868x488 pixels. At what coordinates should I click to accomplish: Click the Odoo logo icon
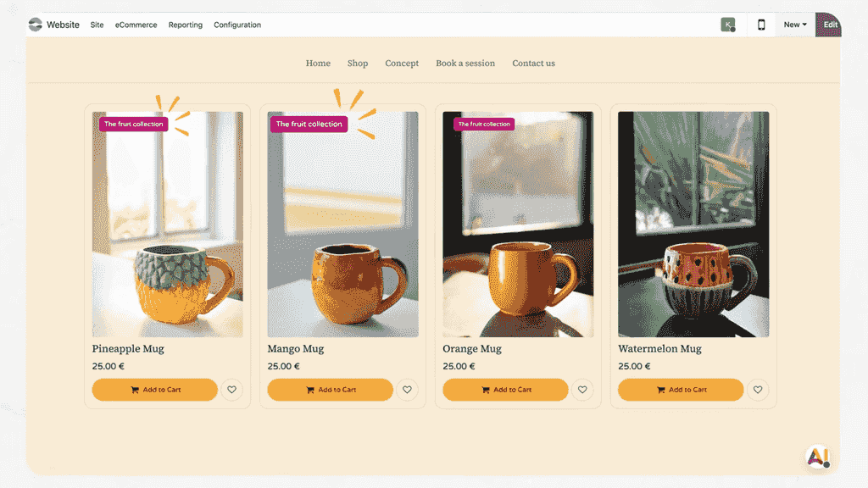(35, 25)
